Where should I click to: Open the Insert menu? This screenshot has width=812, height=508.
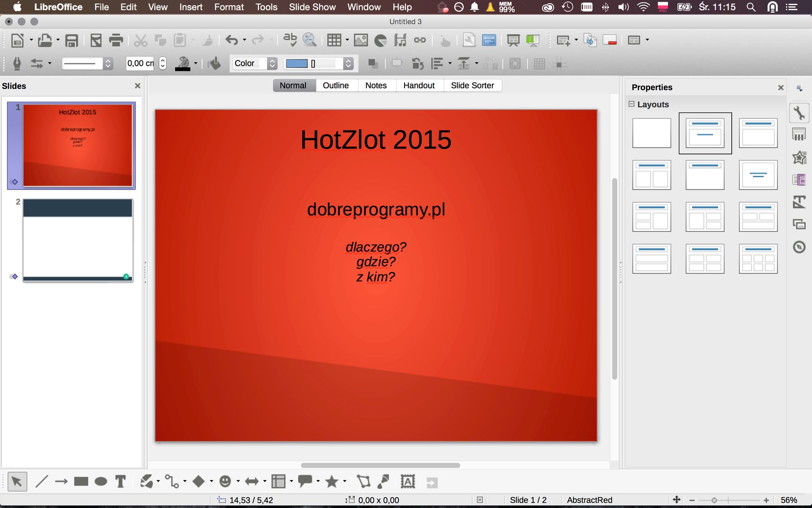pos(191,7)
